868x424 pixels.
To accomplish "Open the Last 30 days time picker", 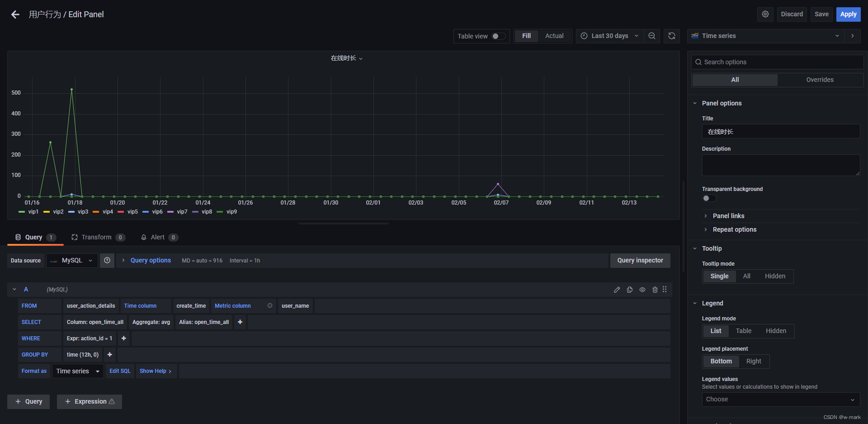I will click(610, 36).
